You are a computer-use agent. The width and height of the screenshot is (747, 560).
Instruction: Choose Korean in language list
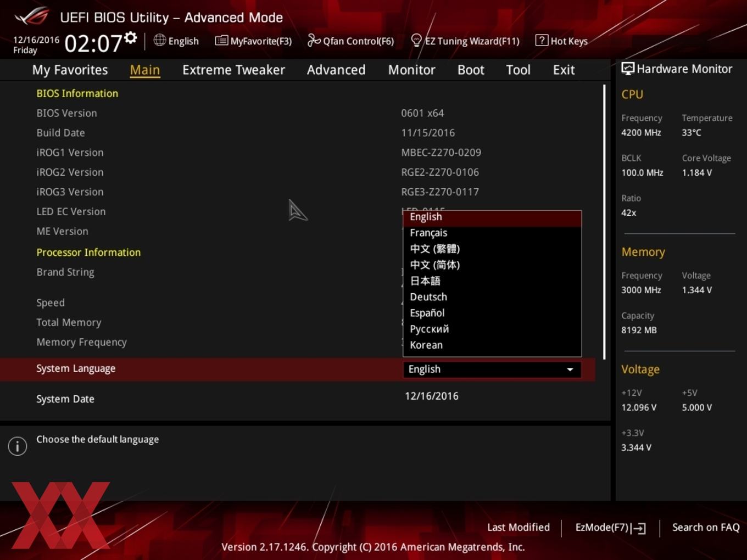(492, 345)
